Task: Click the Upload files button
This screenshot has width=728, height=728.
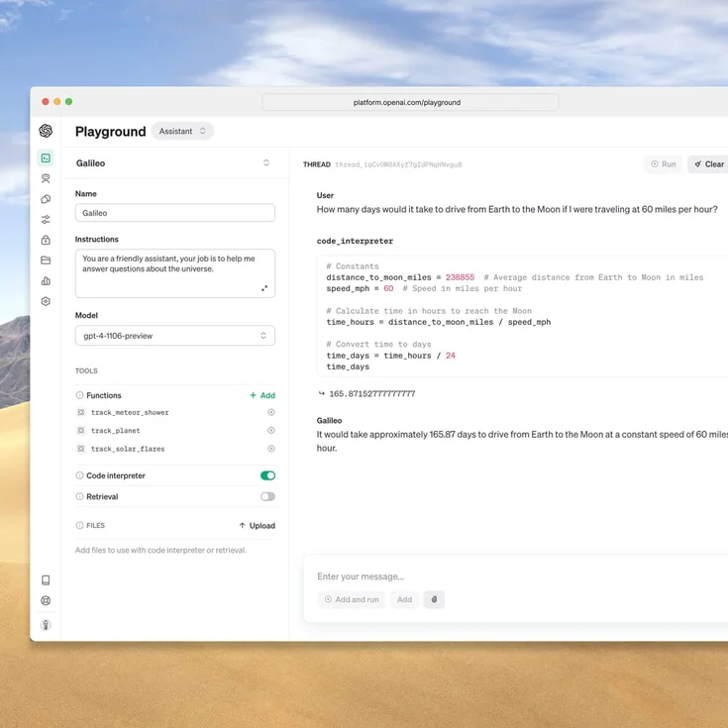Action: 257,526
